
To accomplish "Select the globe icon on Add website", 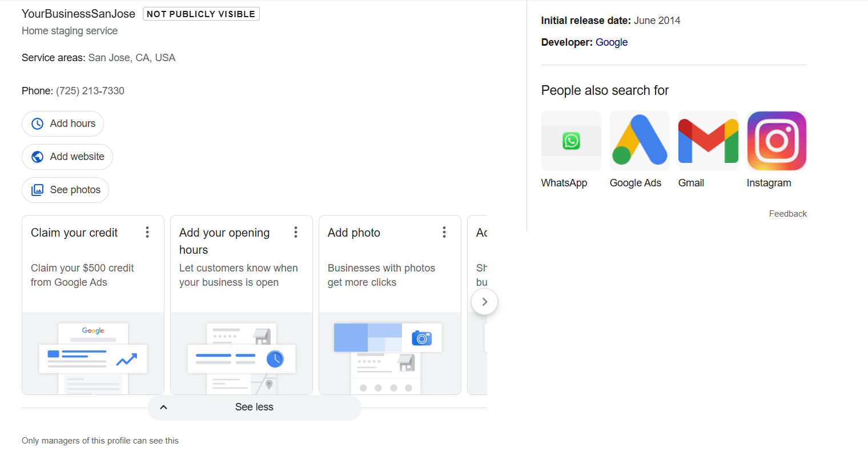I will (x=36, y=157).
